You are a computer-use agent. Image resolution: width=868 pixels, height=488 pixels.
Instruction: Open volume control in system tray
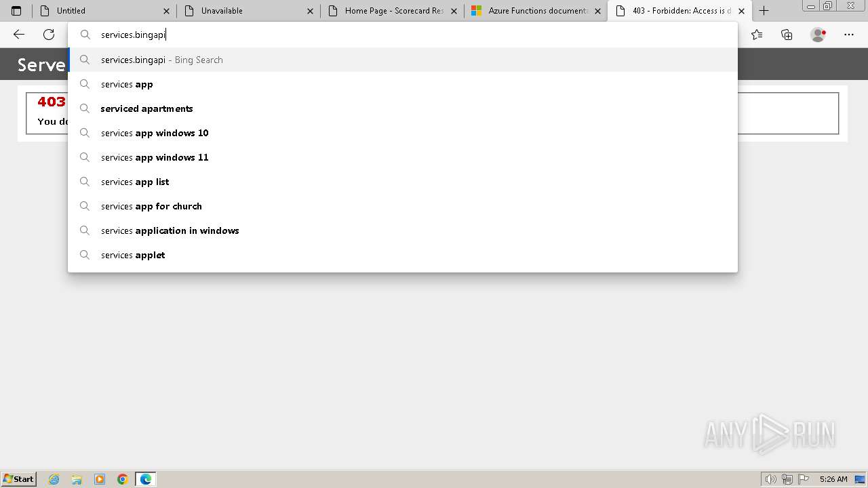[x=770, y=479]
